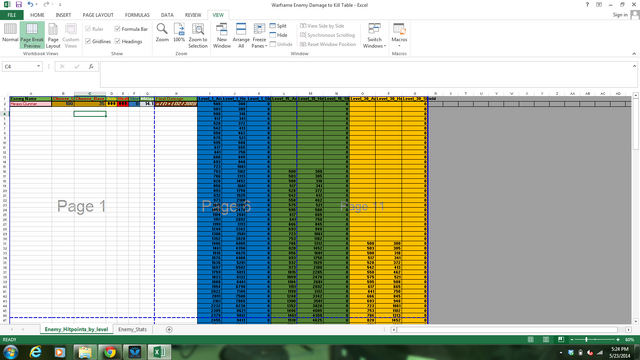Split the worksheet window
Screen dimensions: 640x360
(278, 26)
